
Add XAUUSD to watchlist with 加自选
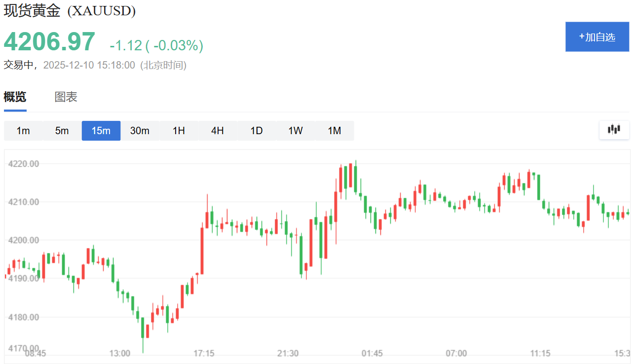pos(597,37)
